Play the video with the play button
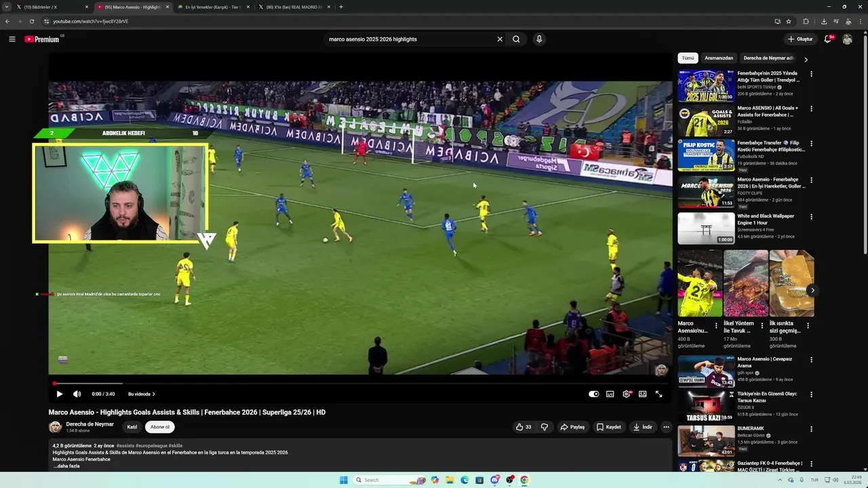 coord(59,394)
